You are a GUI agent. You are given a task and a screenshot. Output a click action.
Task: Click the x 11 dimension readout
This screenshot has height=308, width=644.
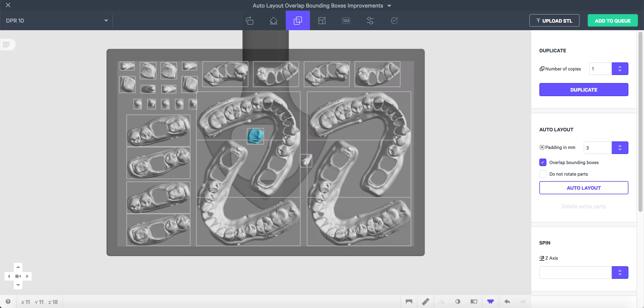click(x=25, y=302)
